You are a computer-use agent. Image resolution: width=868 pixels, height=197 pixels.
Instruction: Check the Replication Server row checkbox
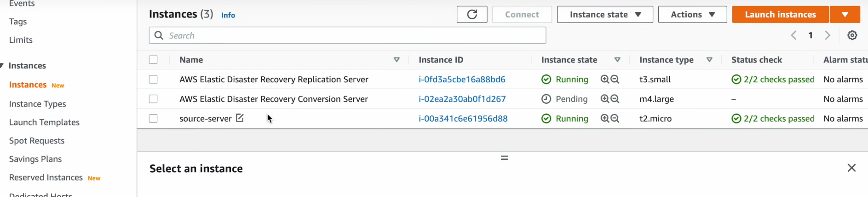coord(153,79)
